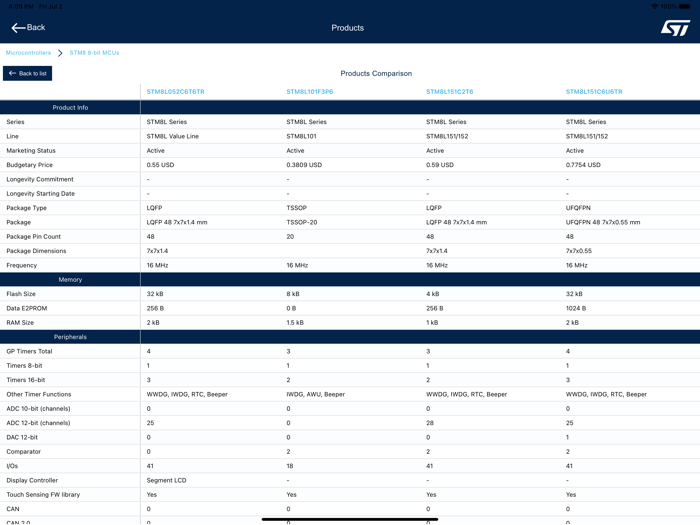Click the breadcrumb chevron separator
Image resolution: width=700 pixels, height=525 pixels.
point(60,53)
